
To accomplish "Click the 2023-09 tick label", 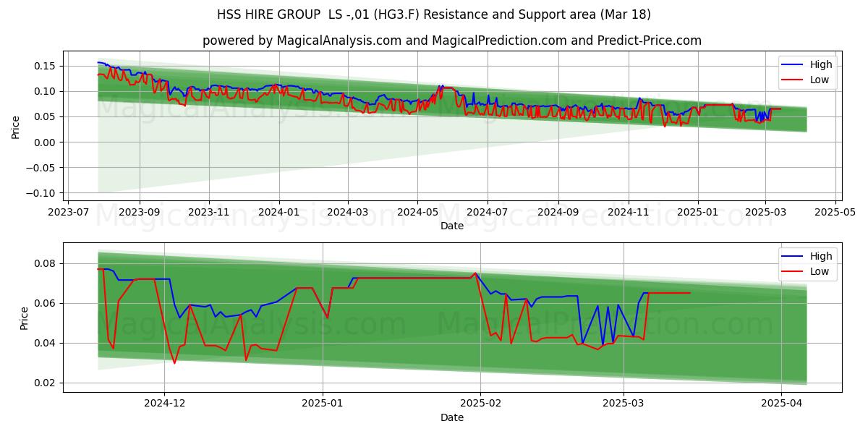I will pyautogui.click(x=139, y=213).
